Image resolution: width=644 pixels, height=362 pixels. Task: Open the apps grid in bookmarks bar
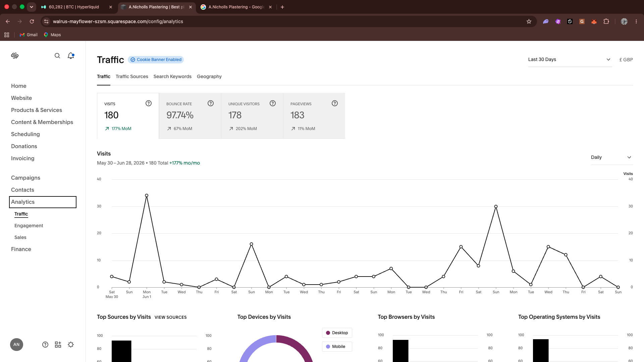pyautogui.click(x=7, y=35)
